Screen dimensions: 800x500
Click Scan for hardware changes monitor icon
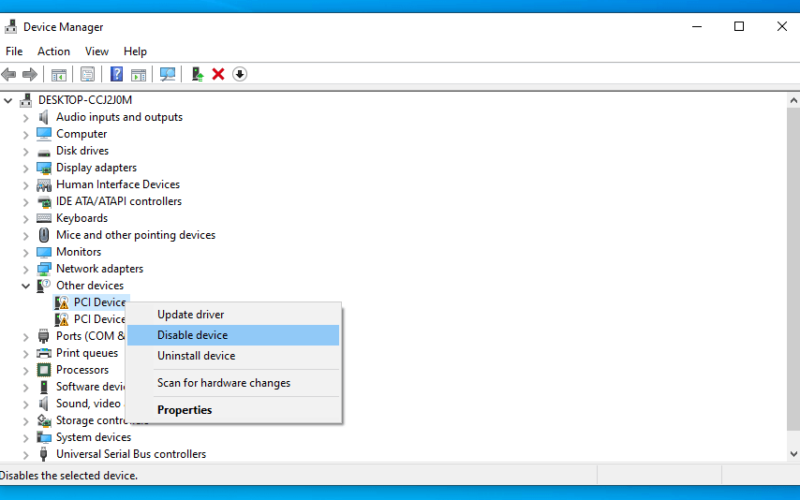[167, 74]
